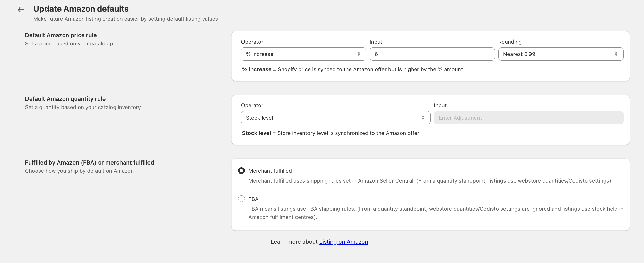The height and width of the screenshot is (263, 644).
Task: Open the quantity rule Operator dropdown
Action: (x=335, y=118)
